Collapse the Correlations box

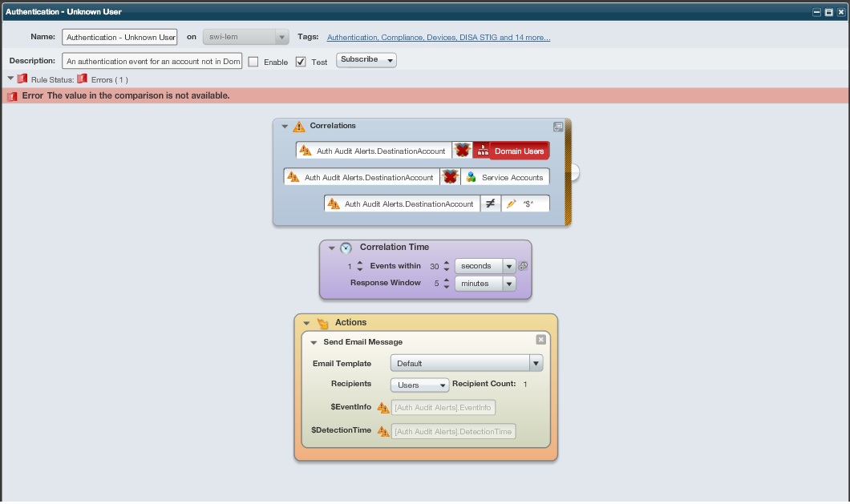coord(285,126)
